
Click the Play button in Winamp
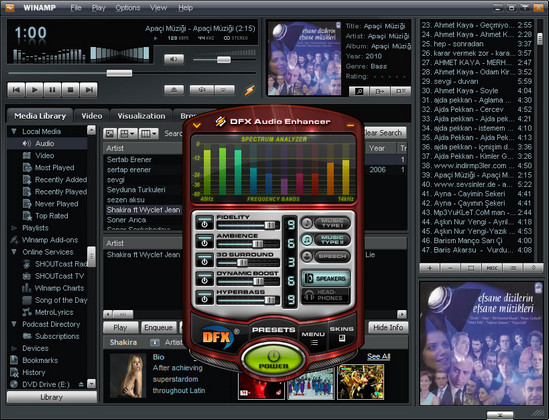point(34,90)
